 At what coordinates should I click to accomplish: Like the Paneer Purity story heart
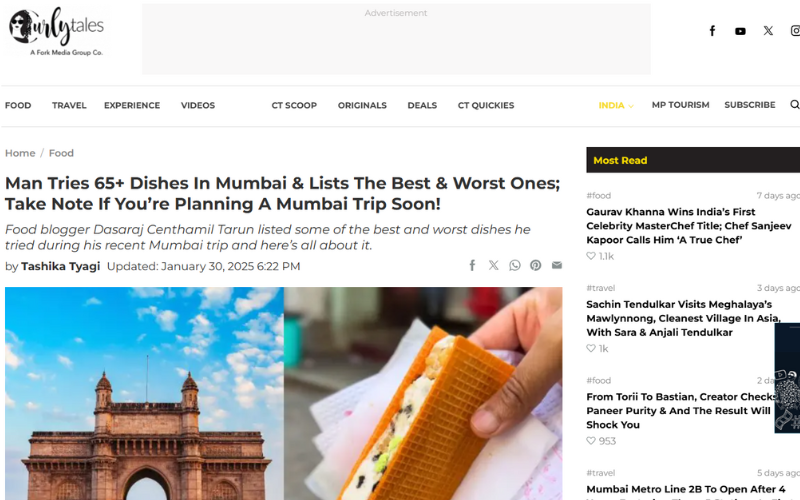[x=591, y=440]
